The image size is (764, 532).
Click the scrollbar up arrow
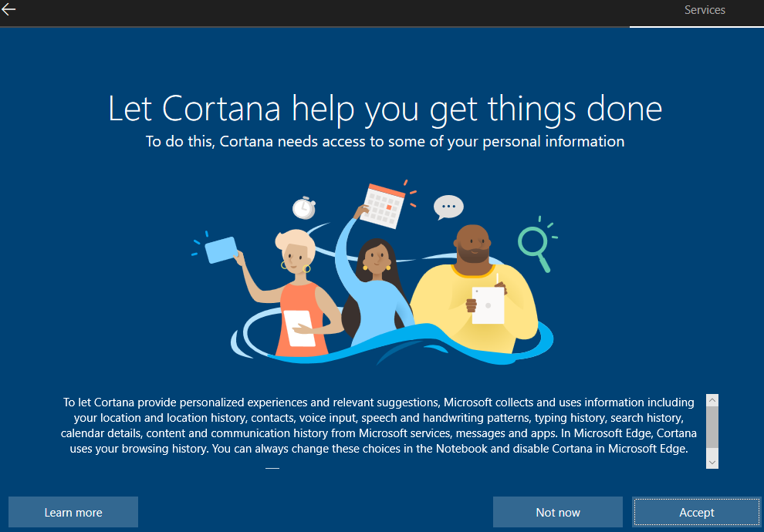712,400
